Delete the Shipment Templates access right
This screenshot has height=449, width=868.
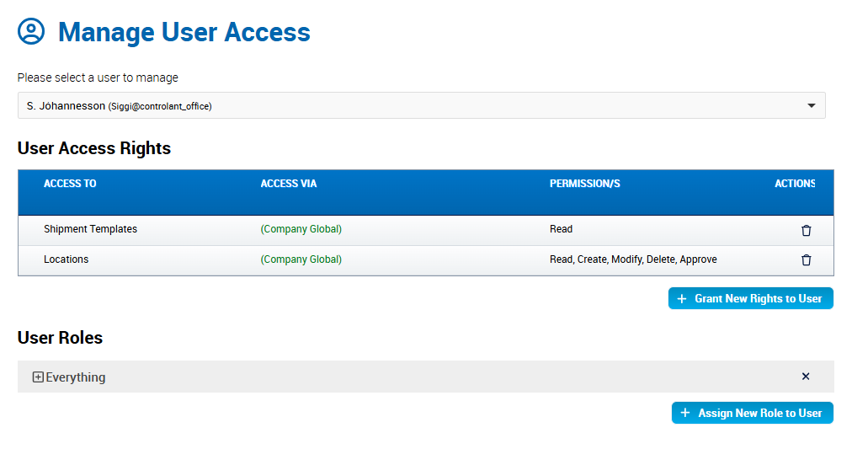(806, 230)
